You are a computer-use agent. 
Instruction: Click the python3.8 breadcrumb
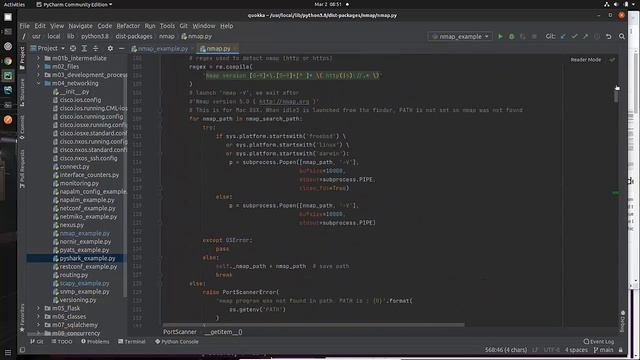[x=95, y=36]
